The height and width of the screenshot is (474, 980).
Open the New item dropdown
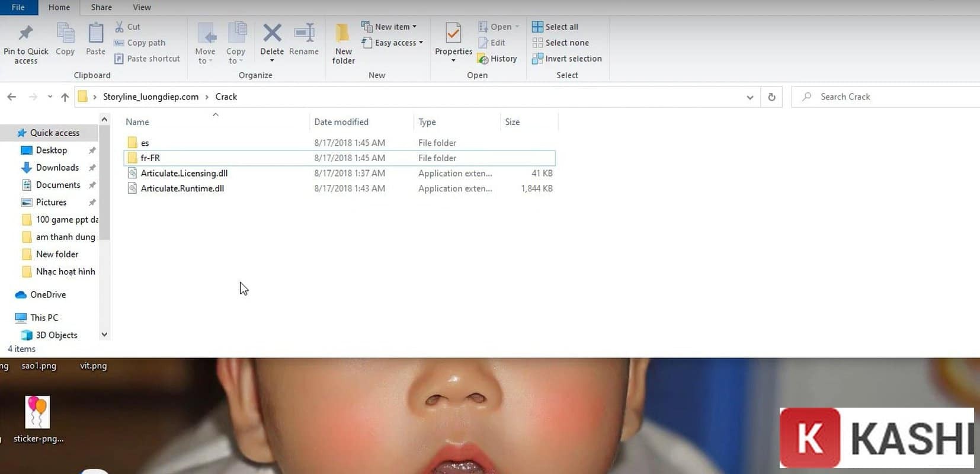[389, 27]
